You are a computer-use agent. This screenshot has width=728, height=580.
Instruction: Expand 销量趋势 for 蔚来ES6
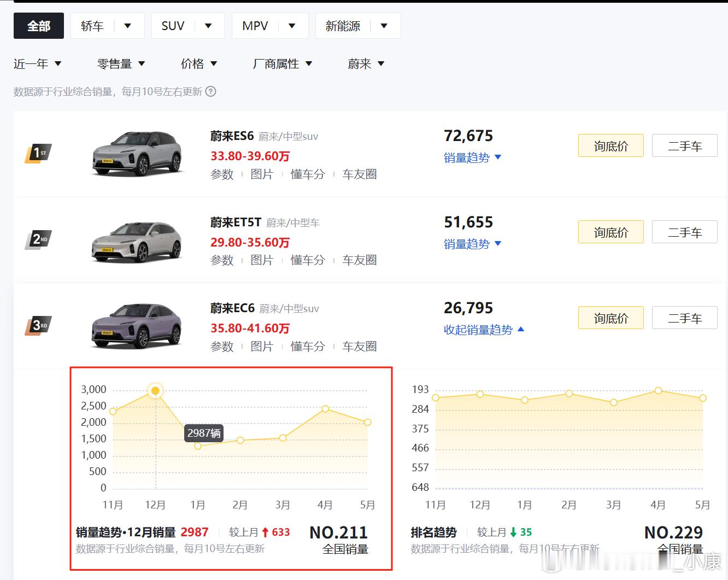click(x=473, y=157)
